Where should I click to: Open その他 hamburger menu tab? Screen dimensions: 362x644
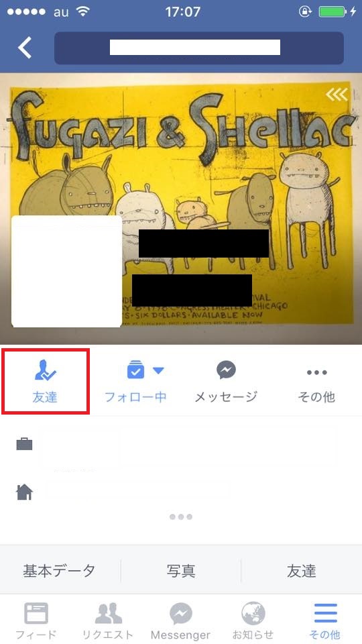pos(326,613)
